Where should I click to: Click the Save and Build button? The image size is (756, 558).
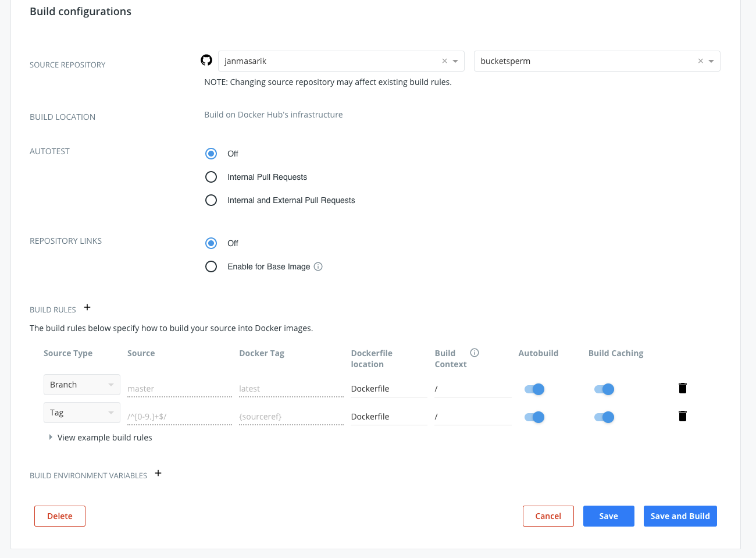tap(680, 516)
